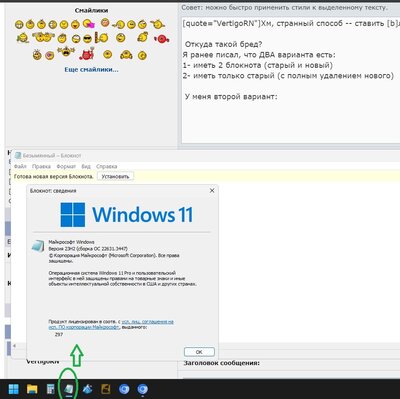This screenshot has height=399, width=400.
Task: Click the Notepad icon in the About dialog
Action: coord(38,246)
